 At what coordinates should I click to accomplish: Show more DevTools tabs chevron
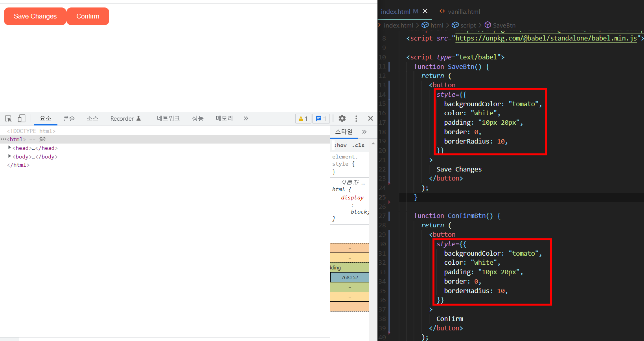pyautogui.click(x=246, y=118)
